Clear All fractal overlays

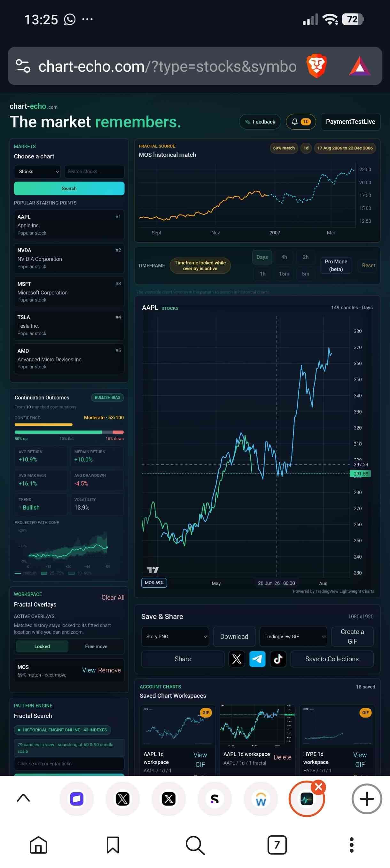(x=113, y=598)
